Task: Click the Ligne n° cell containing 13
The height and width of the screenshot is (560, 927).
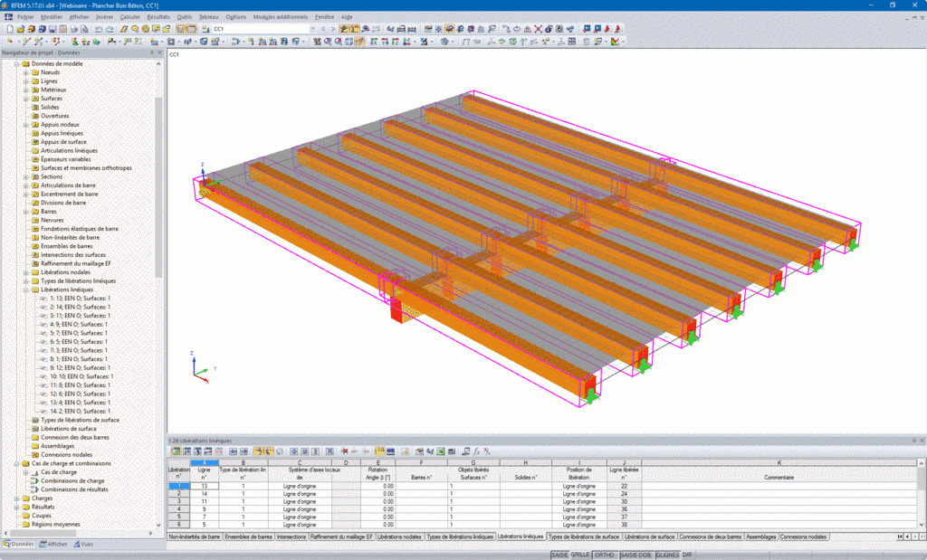Action: click(204, 486)
